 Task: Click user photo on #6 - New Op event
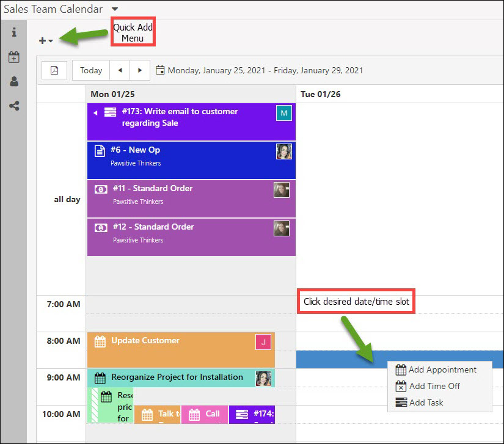[x=284, y=151]
